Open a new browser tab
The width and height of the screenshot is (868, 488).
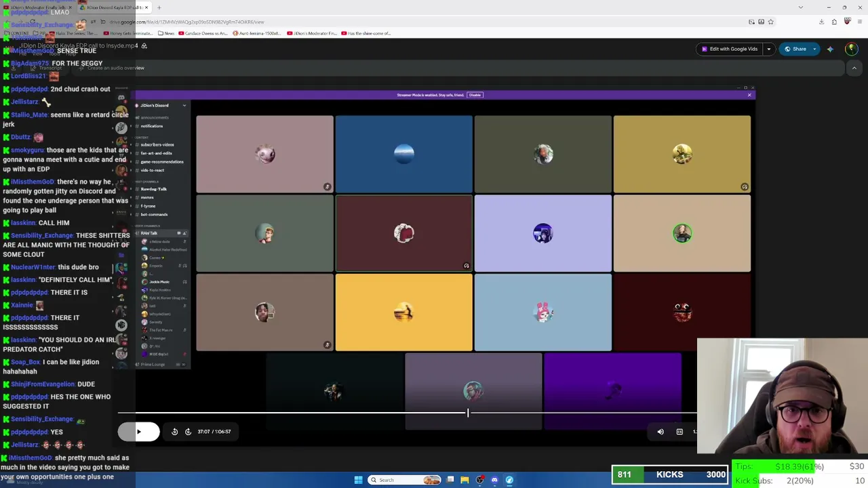pos(159,7)
